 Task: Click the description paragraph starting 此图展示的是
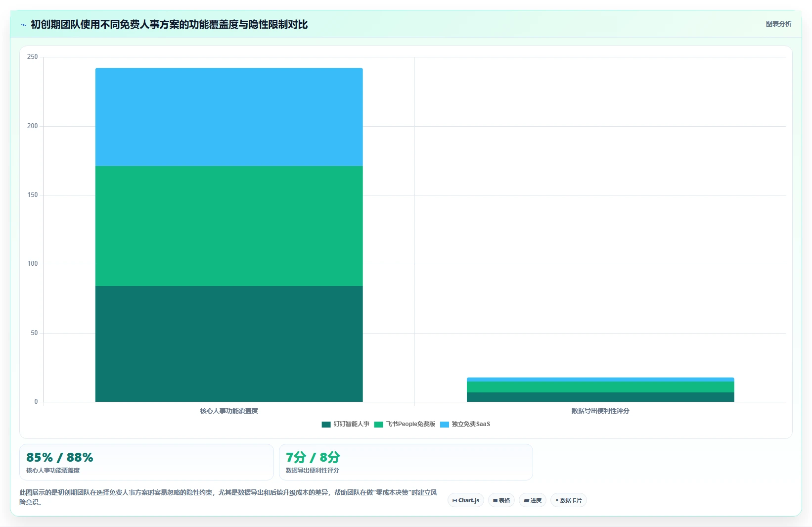click(x=228, y=497)
